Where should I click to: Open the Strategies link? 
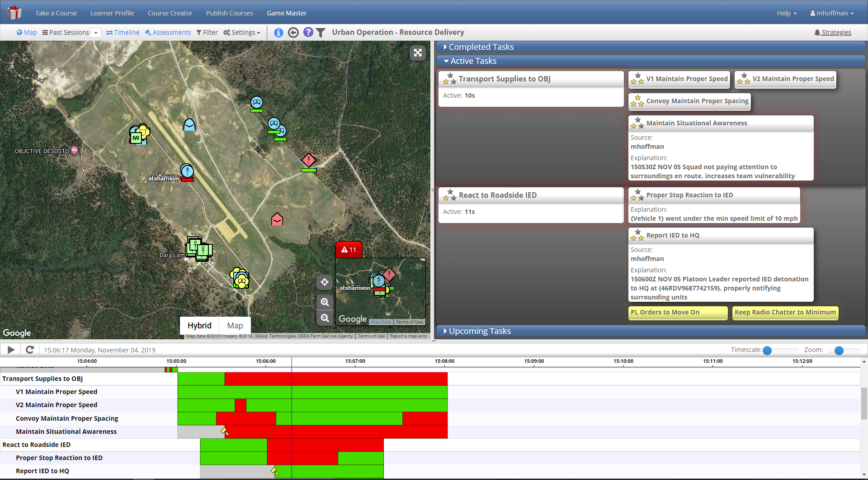833,33
